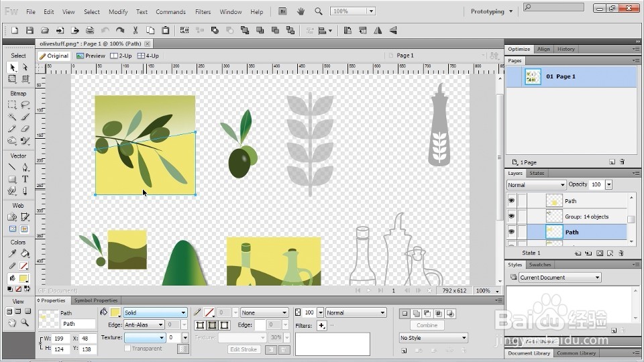Select the Crop tool
Image resolution: width=644 pixels, height=362 pixels.
click(x=25, y=79)
